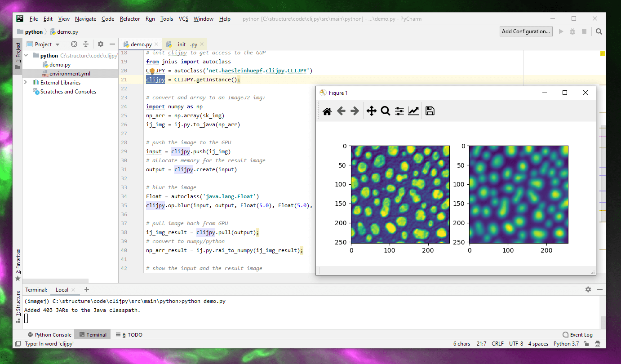Click the Run triangle icon in PyCharm toolbar
621x364 pixels.
coord(561,31)
